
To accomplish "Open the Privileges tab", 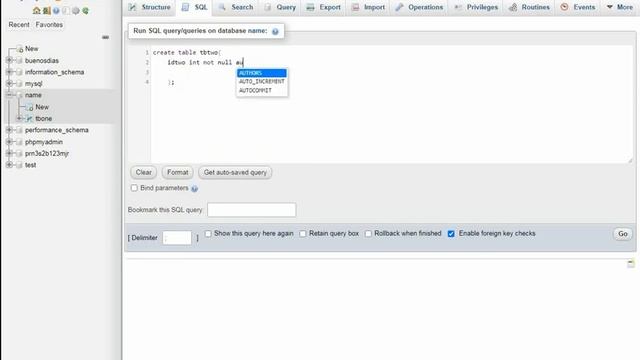I will pos(476,7).
